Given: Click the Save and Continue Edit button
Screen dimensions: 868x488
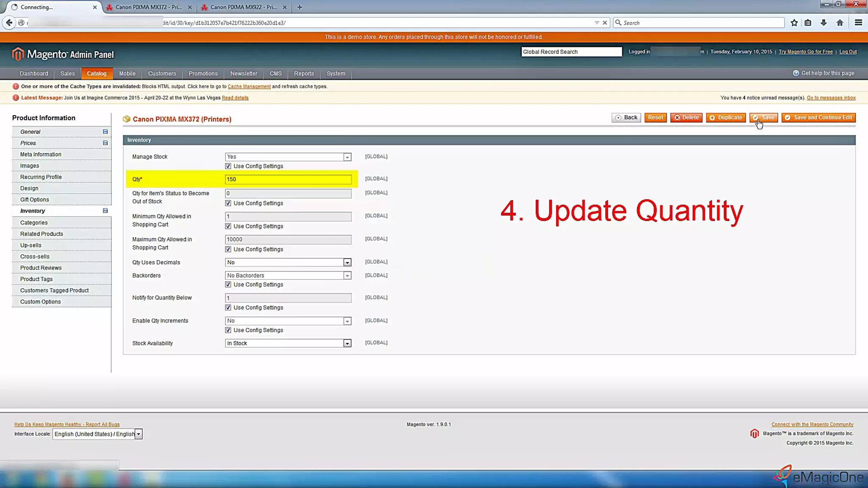Looking at the screenshot, I should tap(818, 118).
